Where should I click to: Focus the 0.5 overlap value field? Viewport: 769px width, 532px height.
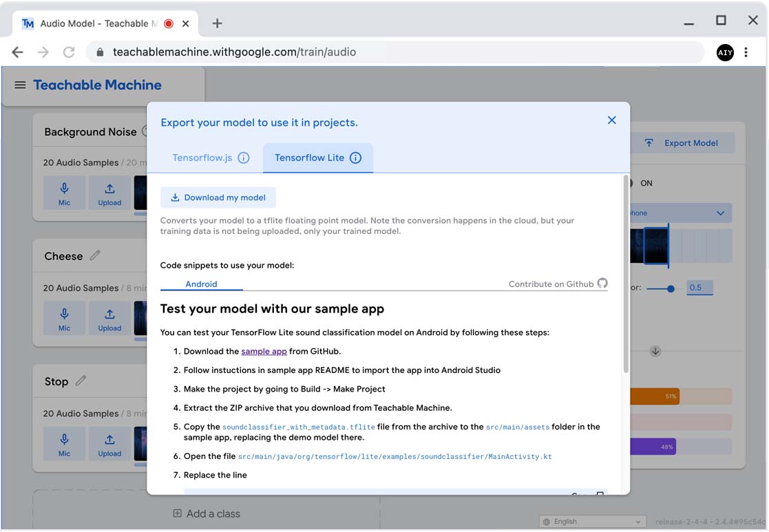pos(700,288)
